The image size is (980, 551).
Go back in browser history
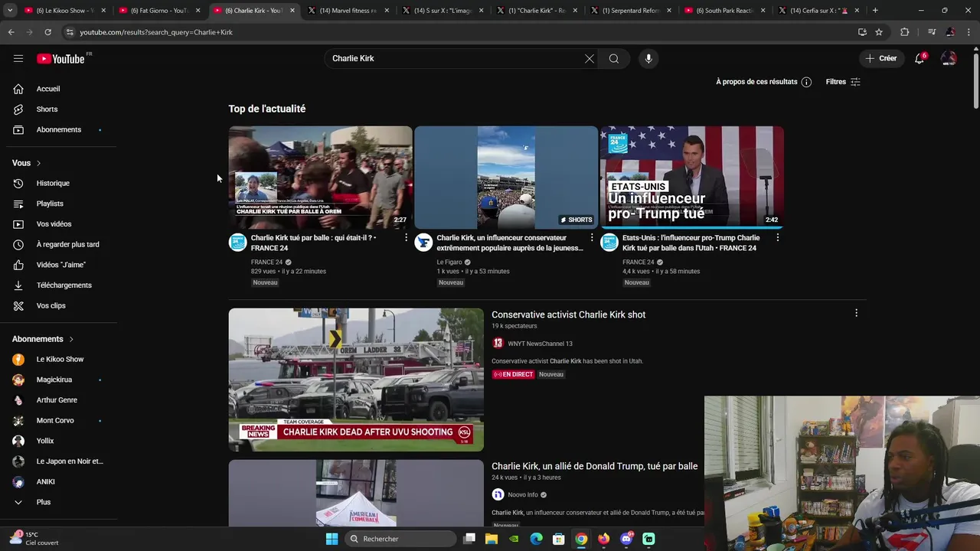pyautogui.click(x=11, y=32)
